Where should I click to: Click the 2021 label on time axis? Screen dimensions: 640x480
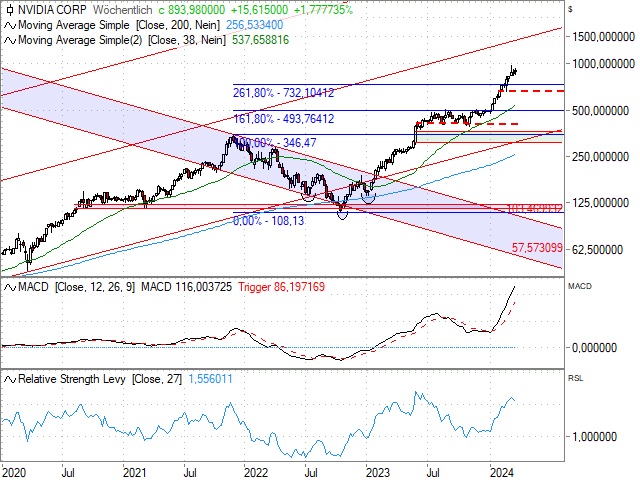click(x=135, y=473)
